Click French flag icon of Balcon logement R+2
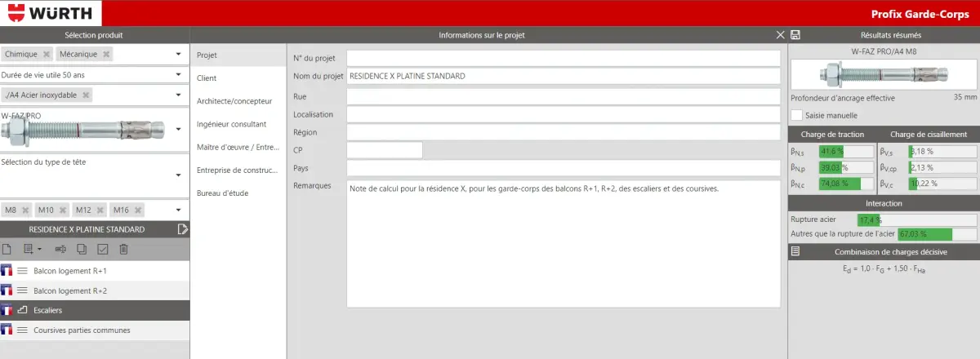 pyautogui.click(x=7, y=290)
